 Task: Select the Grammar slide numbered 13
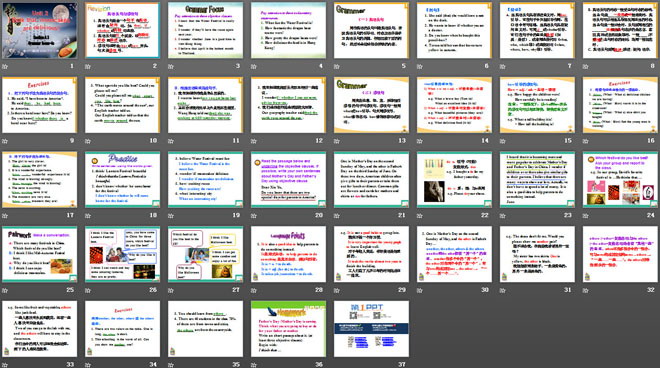(x=371, y=105)
